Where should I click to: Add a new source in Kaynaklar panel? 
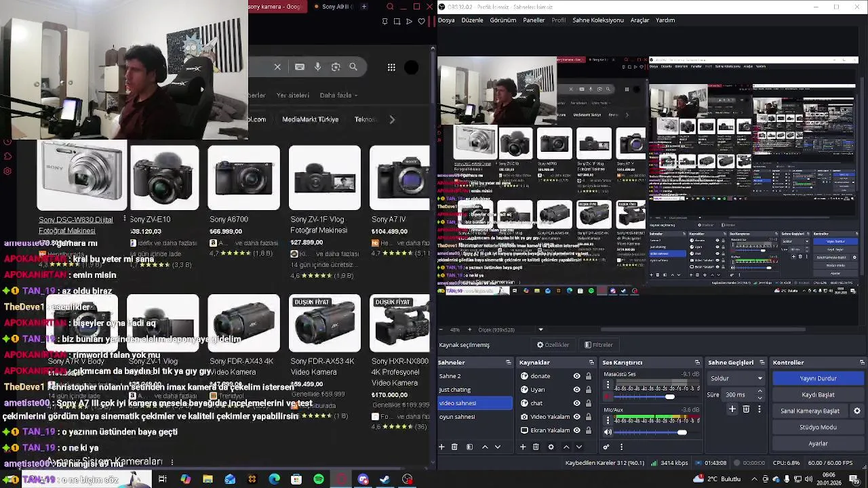pyautogui.click(x=523, y=447)
